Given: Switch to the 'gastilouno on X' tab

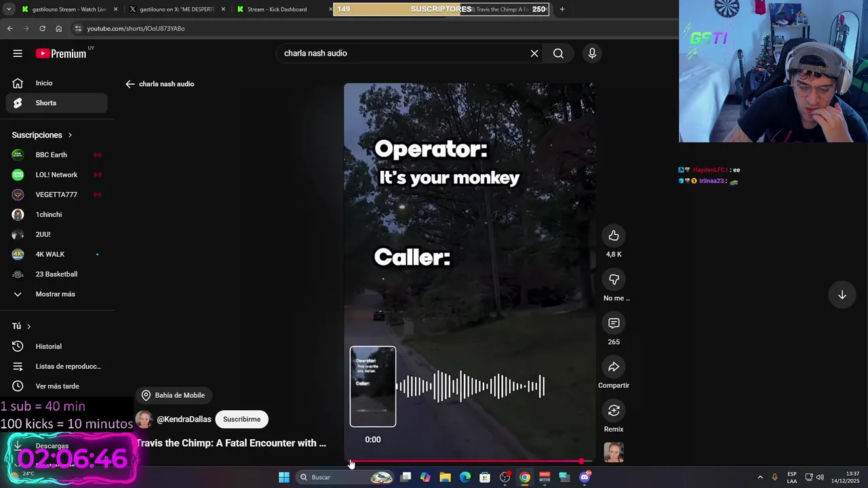Looking at the screenshot, I should point(176,9).
